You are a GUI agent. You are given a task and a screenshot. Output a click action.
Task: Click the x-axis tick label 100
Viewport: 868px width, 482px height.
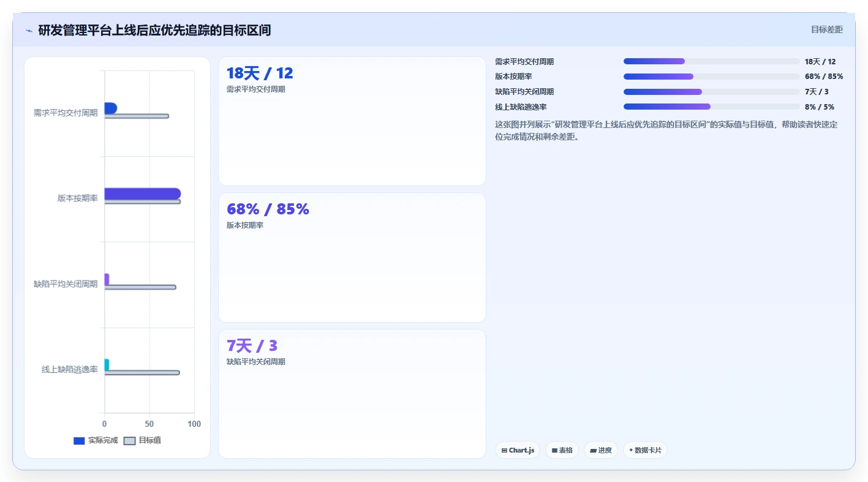(194, 424)
